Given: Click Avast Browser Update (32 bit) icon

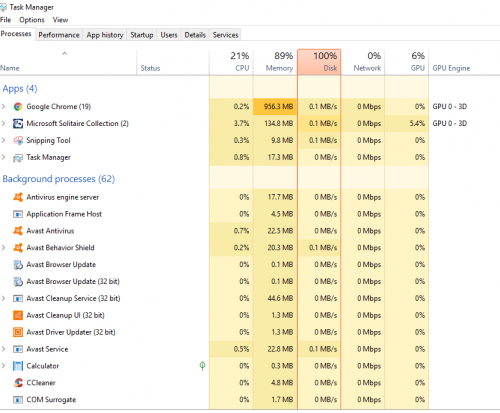Looking at the screenshot, I should pos(18,281).
